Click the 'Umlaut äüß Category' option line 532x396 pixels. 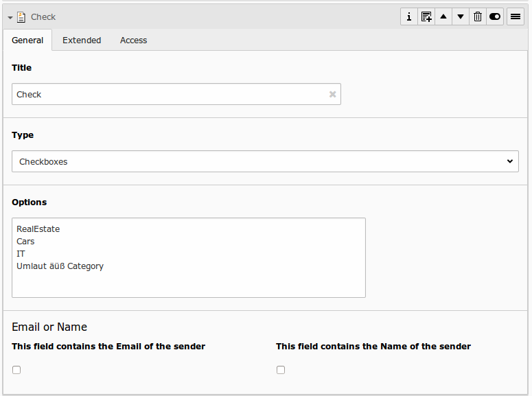pos(60,266)
